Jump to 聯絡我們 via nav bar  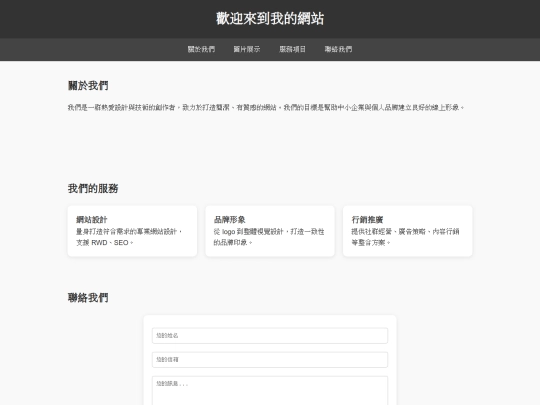338,49
